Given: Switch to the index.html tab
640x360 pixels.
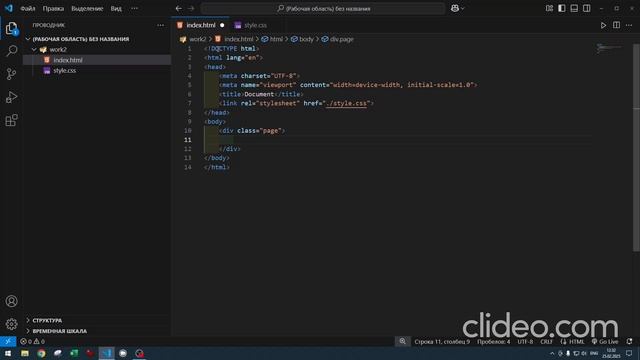Looking at the screenshot, I should click(200, 25).
